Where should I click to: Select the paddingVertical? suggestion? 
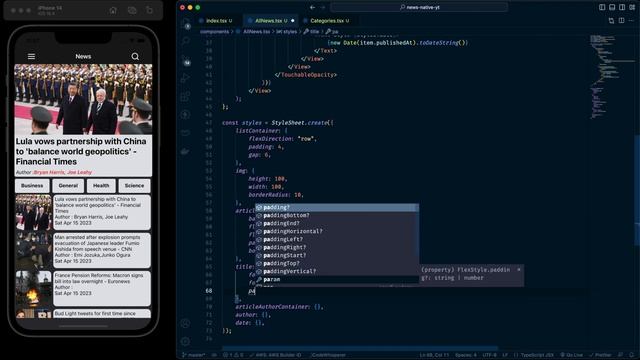click(337, 271)
